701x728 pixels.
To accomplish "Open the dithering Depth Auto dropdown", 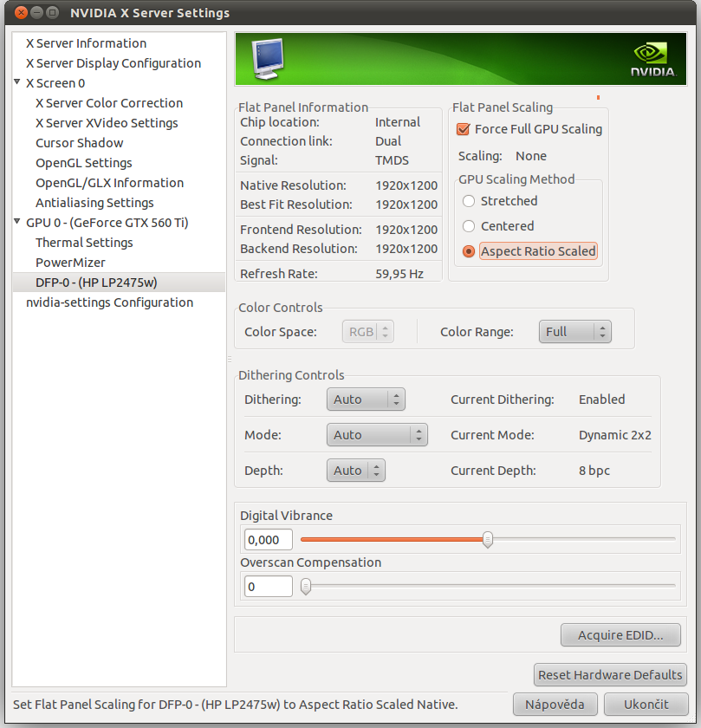I will (x=356, y=471).
